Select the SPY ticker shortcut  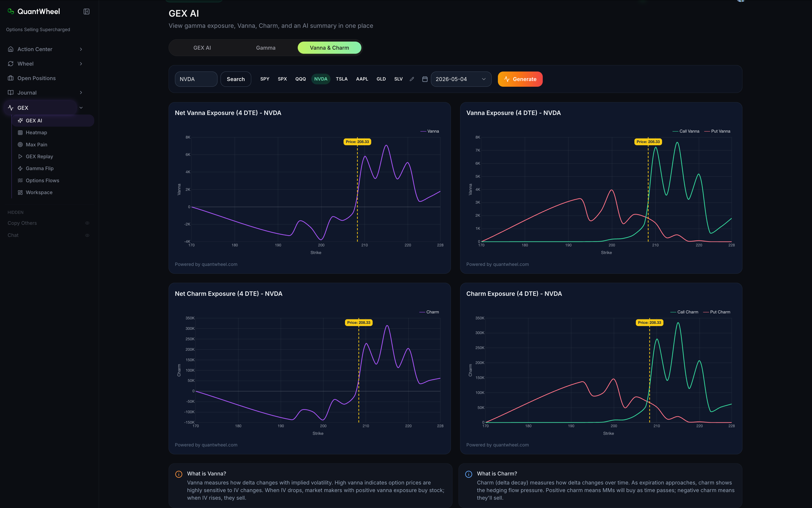pos(265,79)
